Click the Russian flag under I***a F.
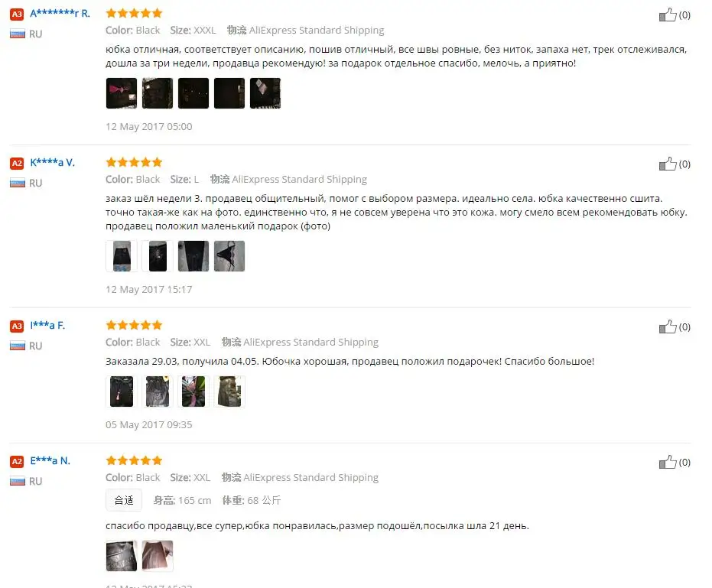This screenshot has height=588, width=712. (x=18, y=346)
